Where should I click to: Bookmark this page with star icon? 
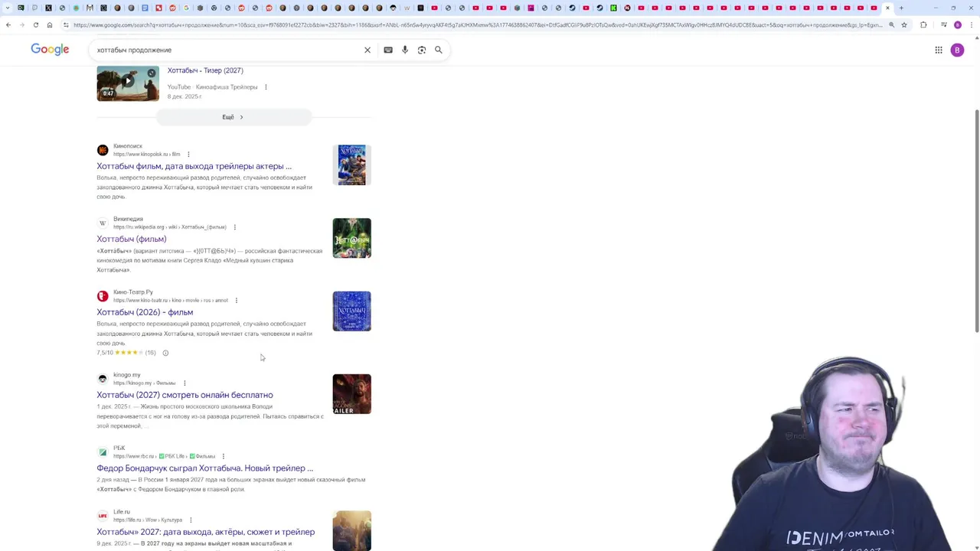click(904, 24)
